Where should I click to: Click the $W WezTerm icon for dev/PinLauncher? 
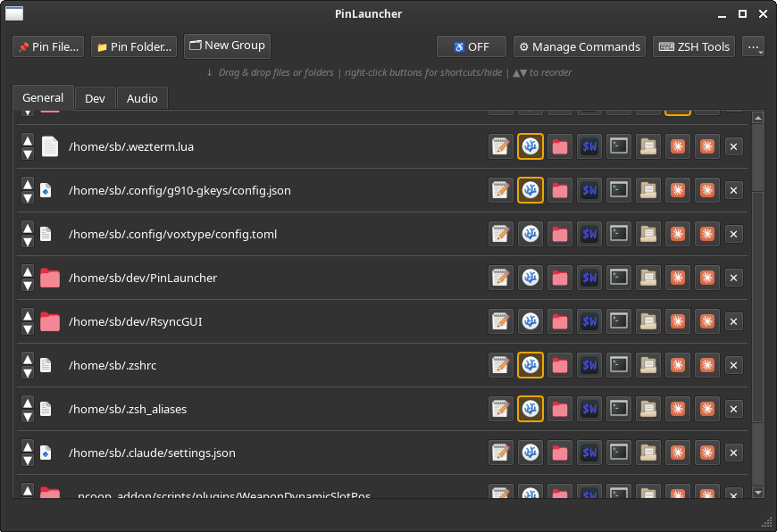click(589, 278)
